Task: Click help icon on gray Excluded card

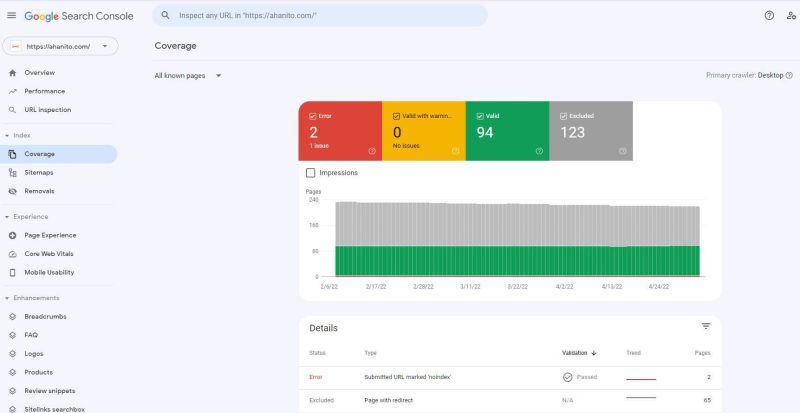Action: 622,151
